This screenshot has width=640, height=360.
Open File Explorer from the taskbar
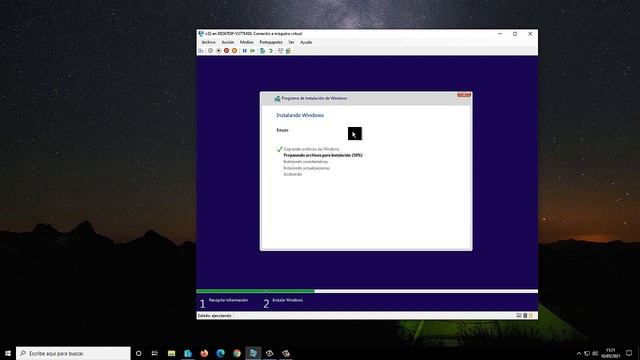171,353
